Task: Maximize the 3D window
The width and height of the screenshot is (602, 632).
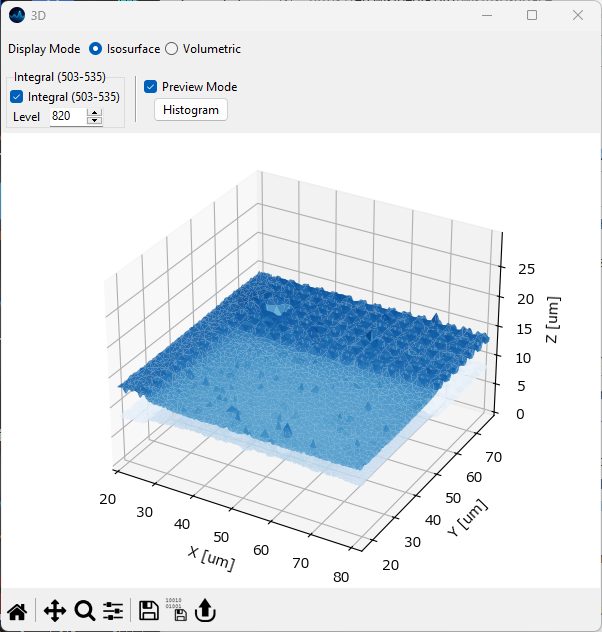Action: pyautogui.click(x=532, y=15)
